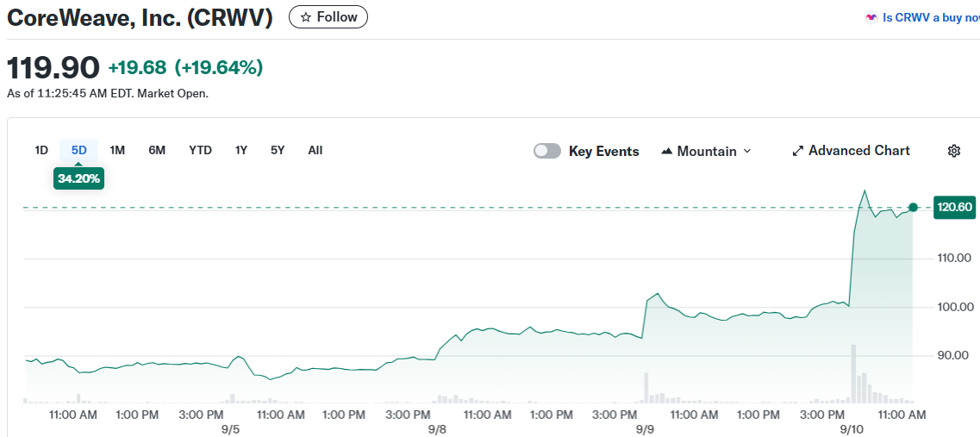Screen dimensions: 980x437
Task: Select the All time range tab
Action: coord(315,150)
